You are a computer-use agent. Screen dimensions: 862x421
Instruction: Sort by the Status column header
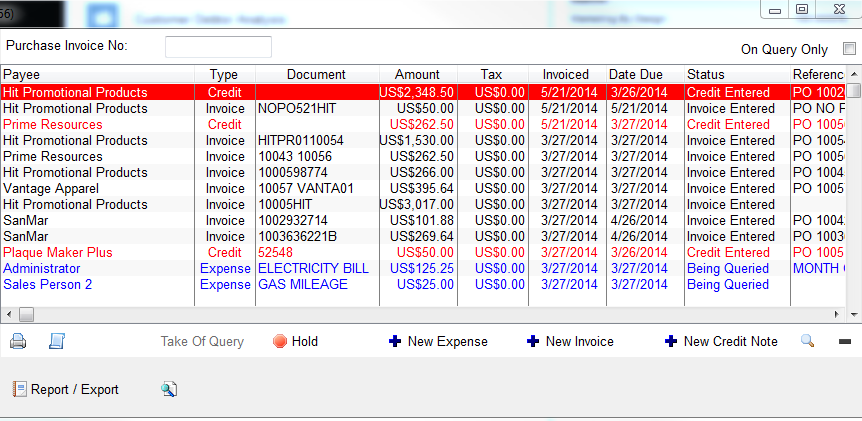coord(737,74)
